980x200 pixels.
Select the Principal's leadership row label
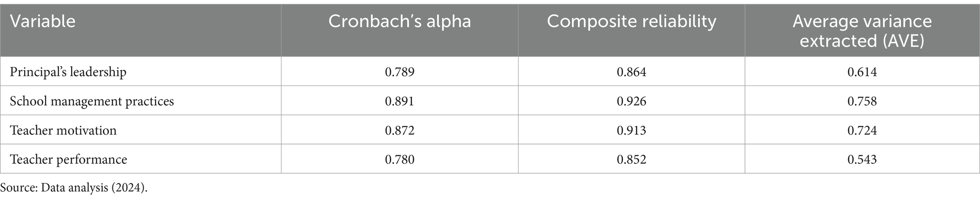tap(68, 72)
